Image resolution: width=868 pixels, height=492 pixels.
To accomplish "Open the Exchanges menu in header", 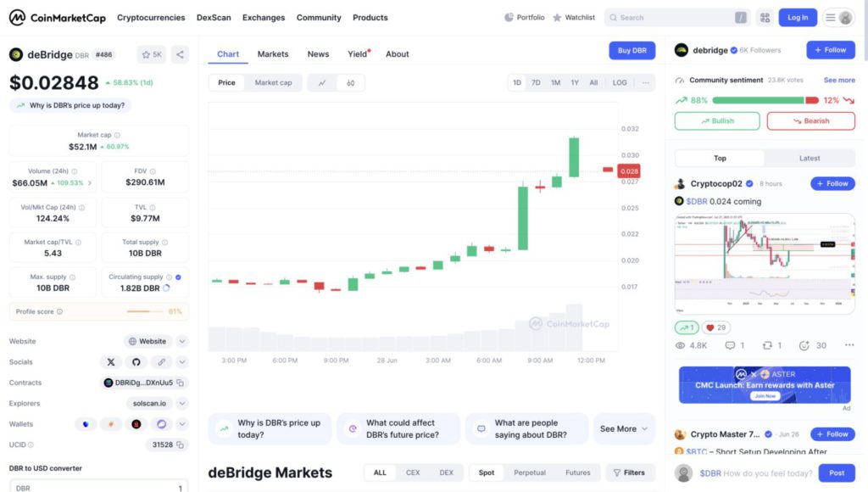I will tap(264, 17).
